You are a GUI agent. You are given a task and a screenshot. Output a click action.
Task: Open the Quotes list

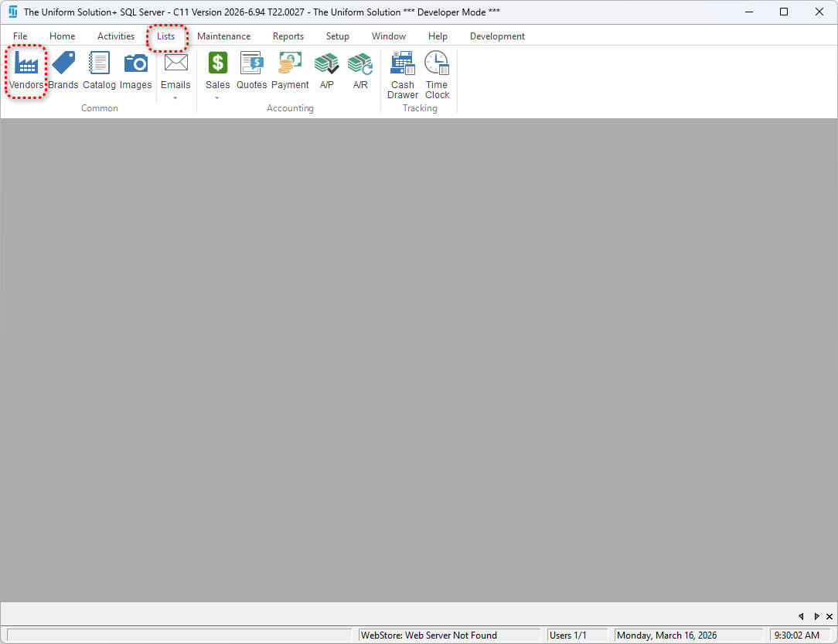(x=251, y=71)
